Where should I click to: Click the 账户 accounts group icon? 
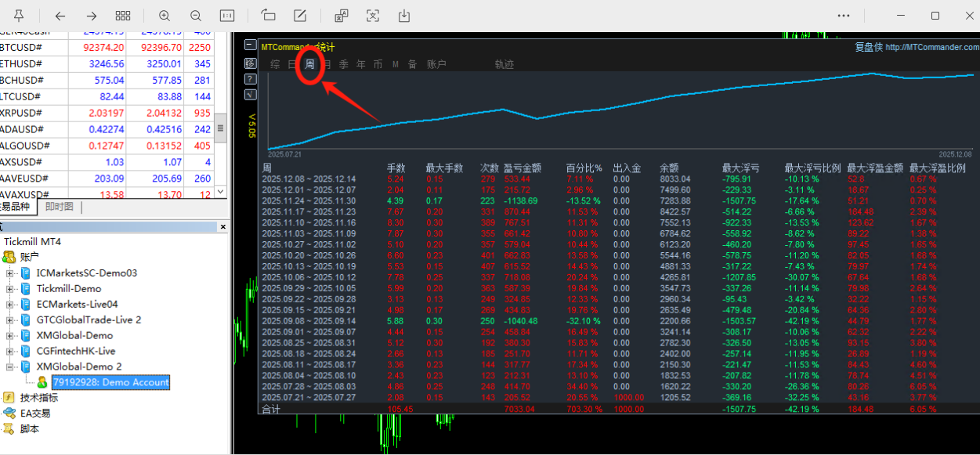pos(9,257)
